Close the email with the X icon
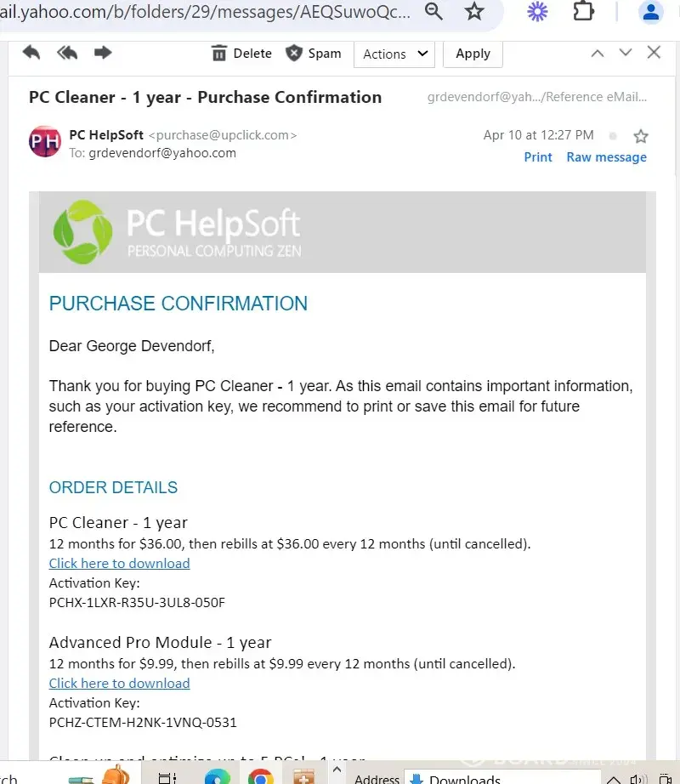The width and height of the screenshot is (680, 784). pos(654,53)
